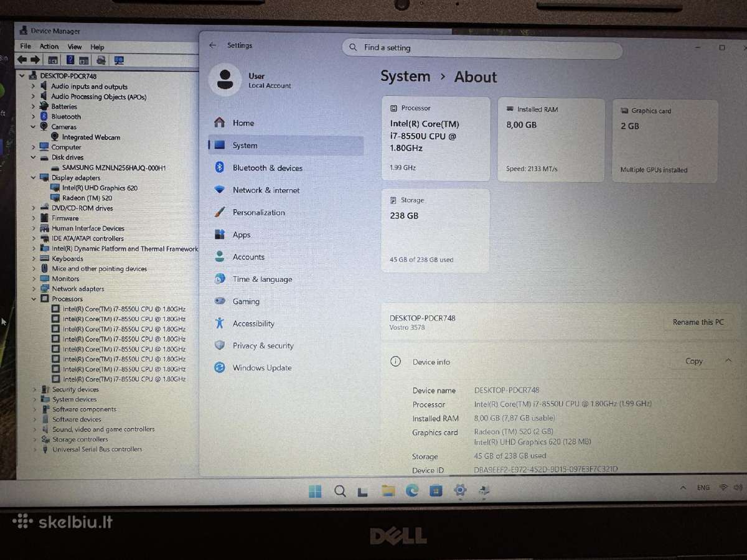Select Computer category icon in device tree
Viewport: 747px width, 560px height.
tap(44, 147)
